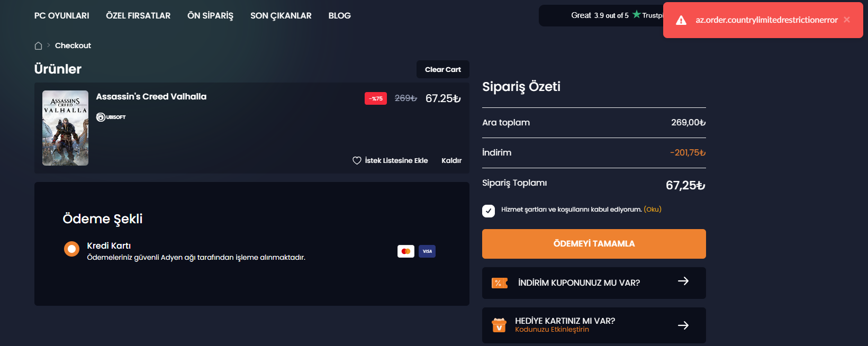Viewport: 868px width, 346px height.
Task: Click the Ubisoft publisher logo
Action: pyautogui.click(x=111, y=117)
